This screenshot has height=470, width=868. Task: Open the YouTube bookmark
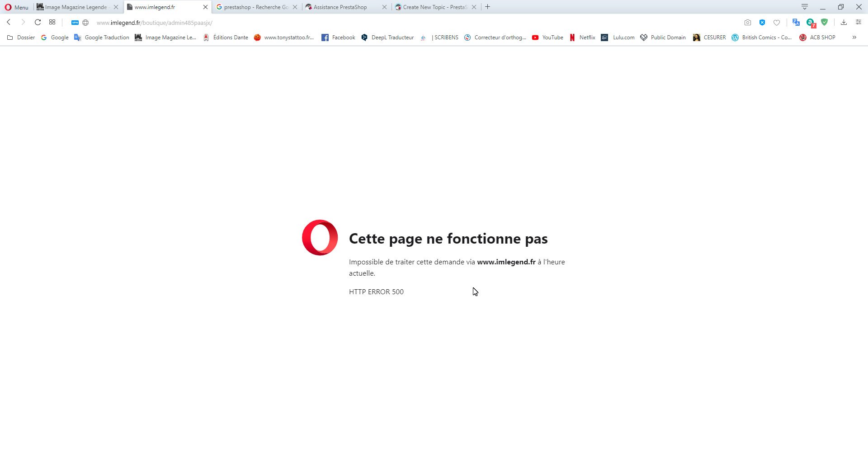tap(547, 38)
